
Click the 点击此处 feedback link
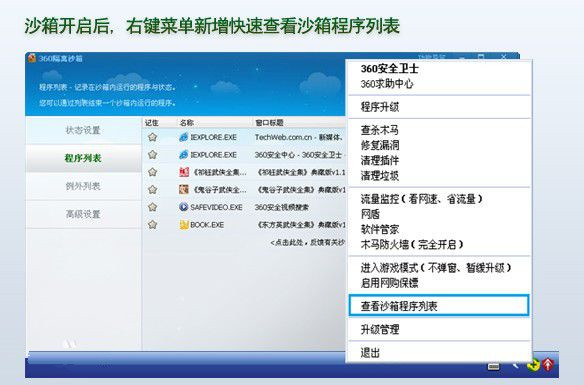click(x=308, y=243)
